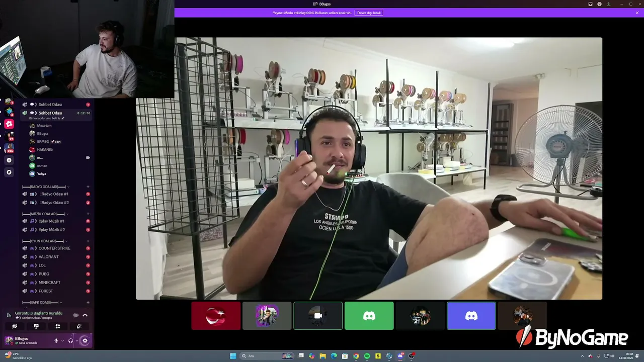Collapse the OYUN ODALARI category
Viewport: 644px width, 362px height.
[45, 241]
